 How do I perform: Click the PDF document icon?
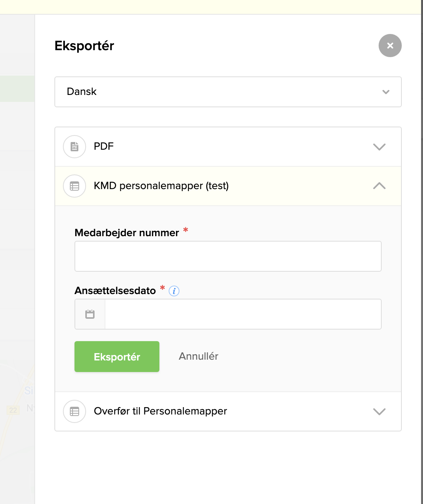74,147
